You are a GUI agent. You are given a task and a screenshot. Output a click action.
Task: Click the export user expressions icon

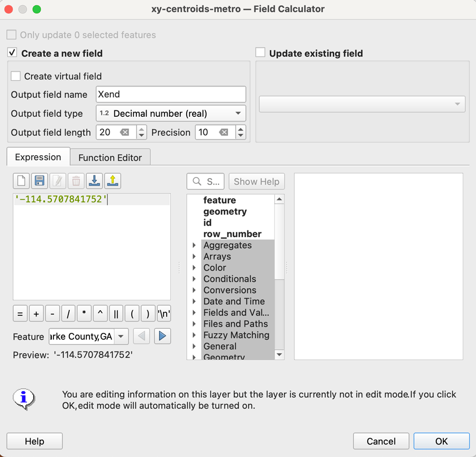(x=112, y=181)
